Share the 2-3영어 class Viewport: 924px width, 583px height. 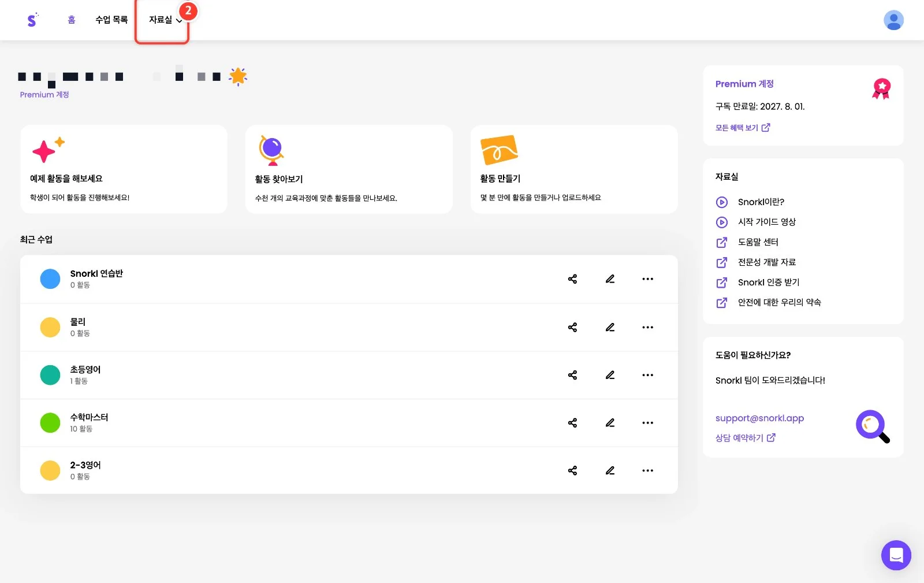(572, 471)
